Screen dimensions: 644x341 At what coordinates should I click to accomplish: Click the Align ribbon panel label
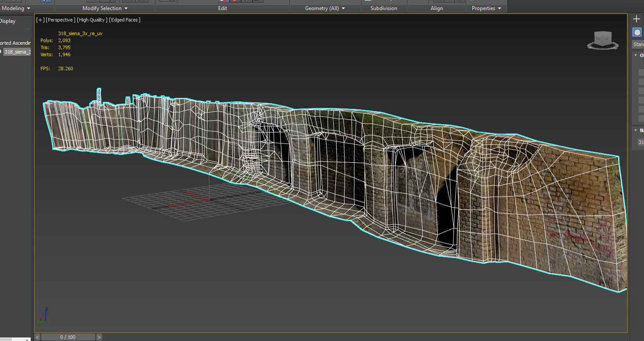coord(436,8)
